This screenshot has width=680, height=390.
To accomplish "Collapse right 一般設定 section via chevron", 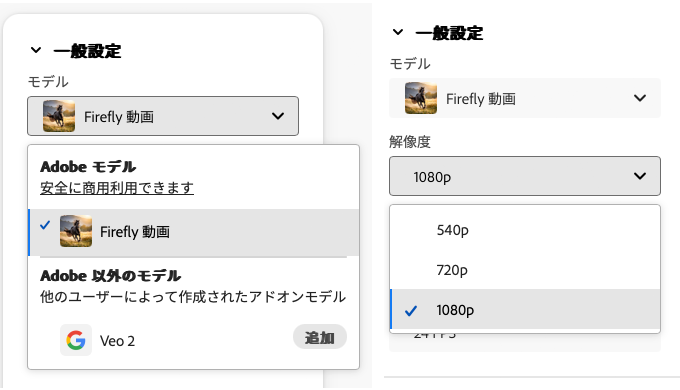I will pyautogui.click(x=398, y=32).
